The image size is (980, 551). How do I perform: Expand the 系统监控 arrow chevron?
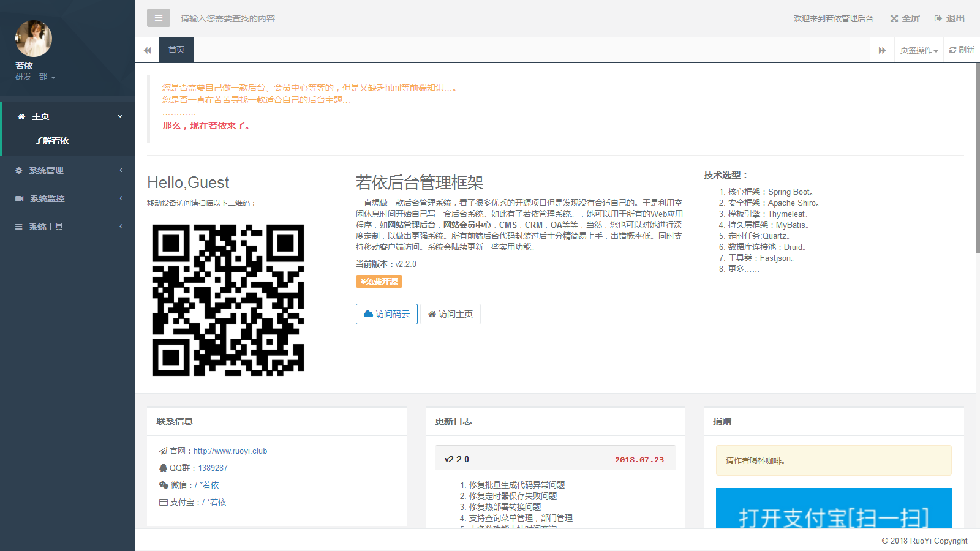[121, 198]
